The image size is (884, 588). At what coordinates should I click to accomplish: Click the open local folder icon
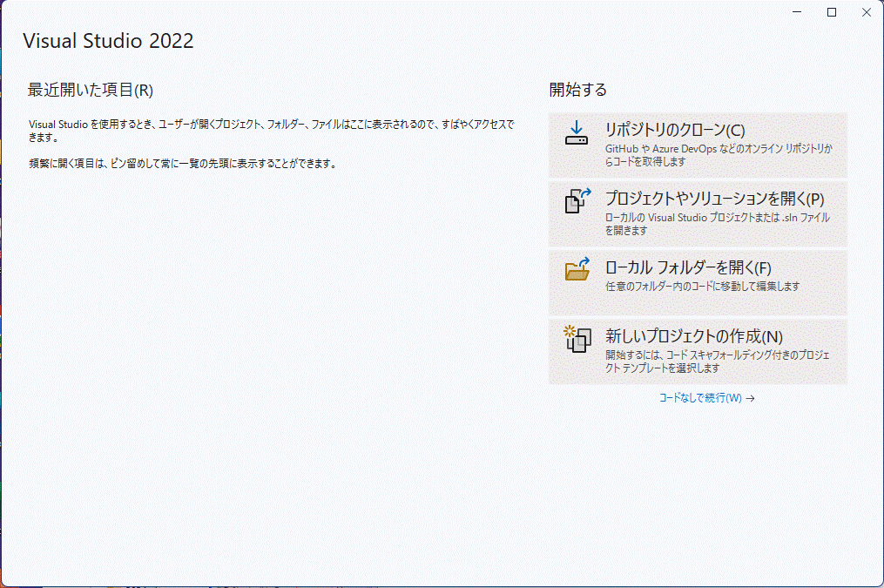click(x=577, y=269)
